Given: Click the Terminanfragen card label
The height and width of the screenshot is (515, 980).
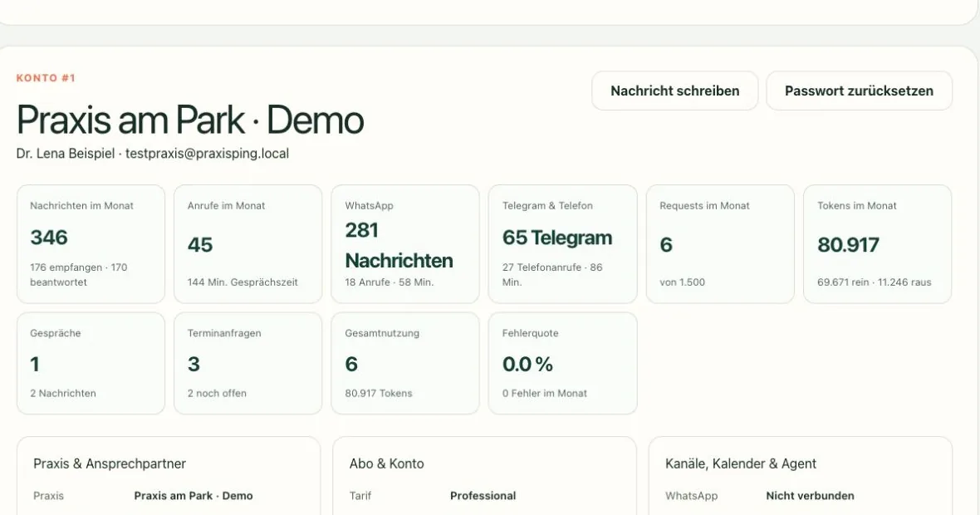Looking at the screenshot, I should [224, 333].
